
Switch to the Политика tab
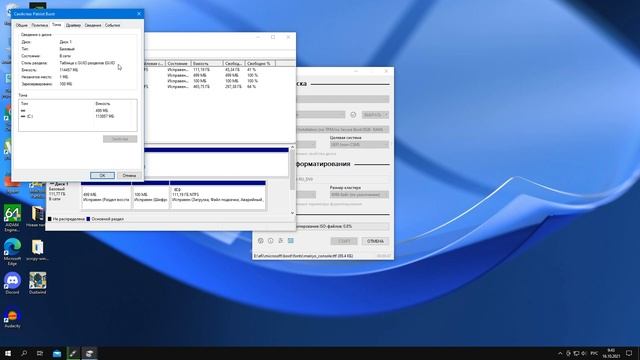[40, 25]
